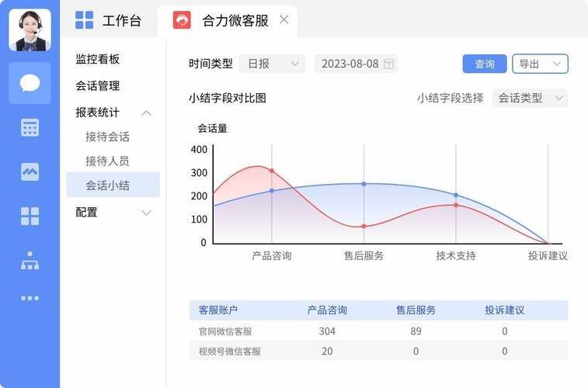Viewport: 588px width, 388px height.
Task: Click blue data point at 产品咨询
Action: 272,191
